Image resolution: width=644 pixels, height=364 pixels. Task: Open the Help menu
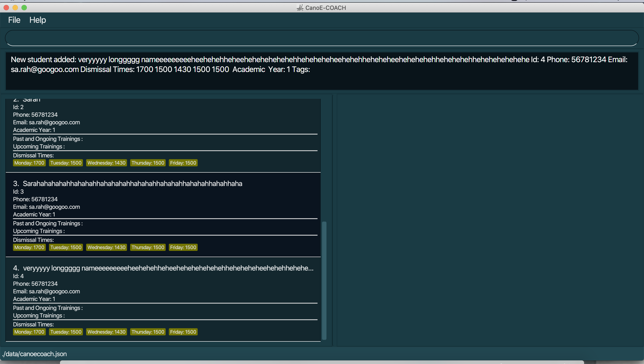(x=38, y=20)
